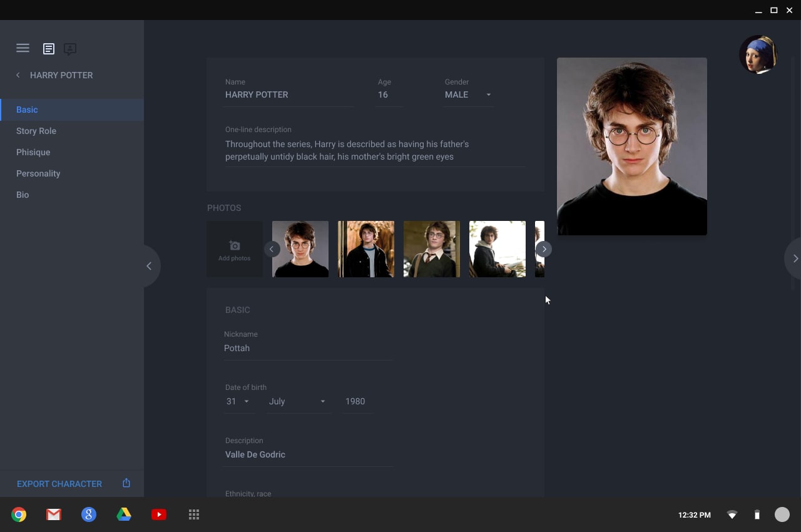This screenshot has height=532, width=801.
Task: Open the account circle in tray
Action: (782, 514)
